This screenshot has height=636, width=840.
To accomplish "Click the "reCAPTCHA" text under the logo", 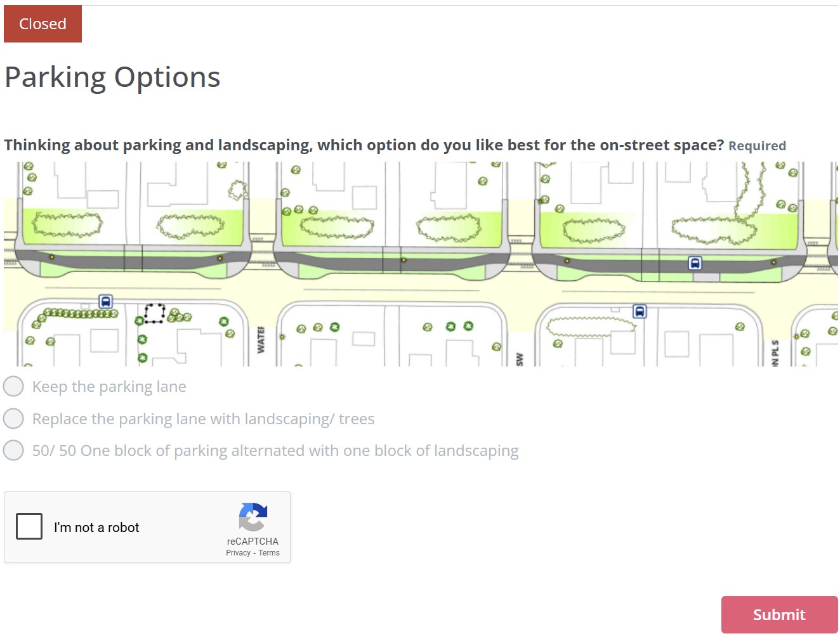I will click(253, 542).
